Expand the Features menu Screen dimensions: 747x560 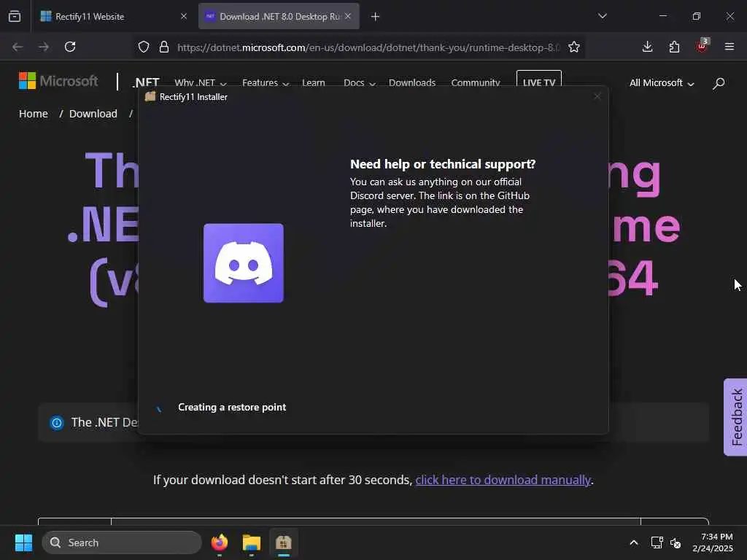[x=266, y=83]
